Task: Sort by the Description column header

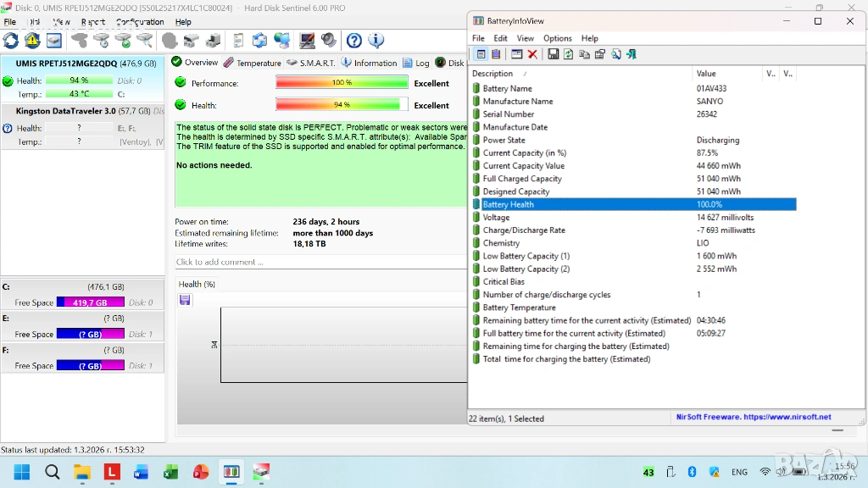Action: pyautogui.click(x=509, y=74)
